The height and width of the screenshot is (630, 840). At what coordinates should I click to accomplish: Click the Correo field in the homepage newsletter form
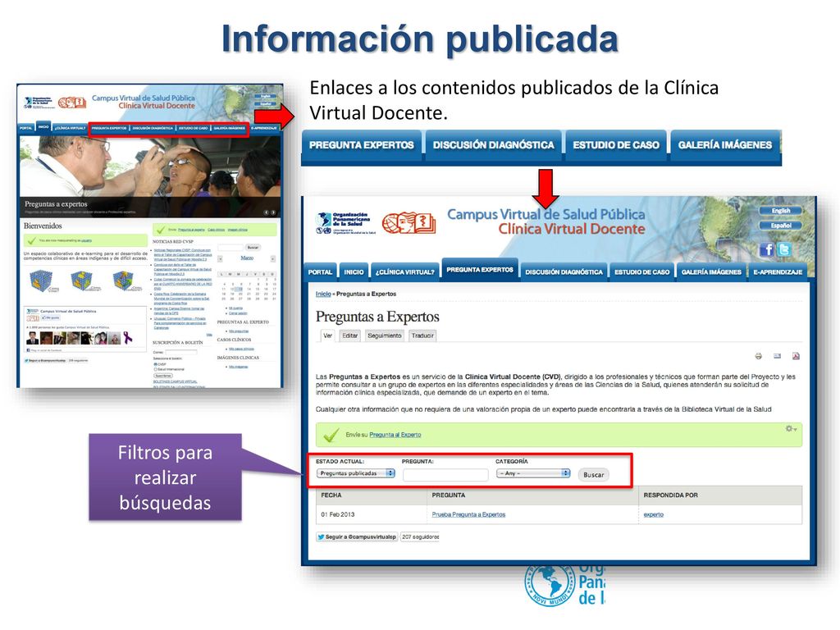pyautogui.click(x=181, y=353)
